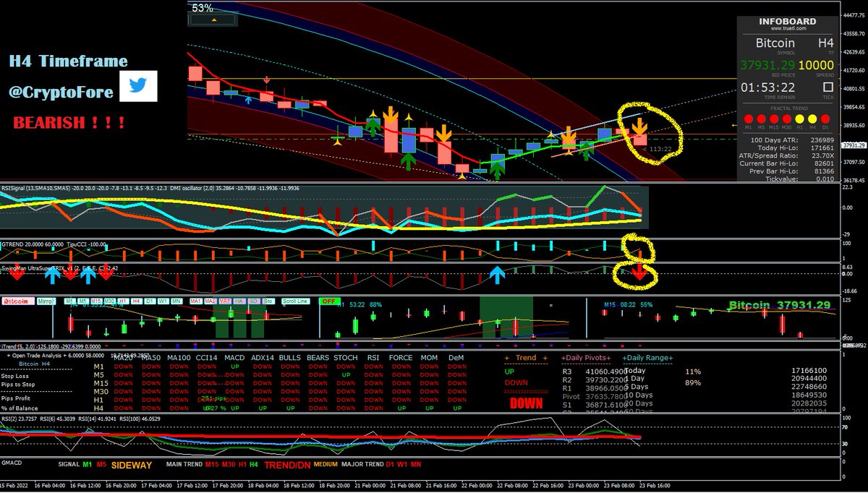Toggle the MA2 overlay button
868x493 pixels.
[210, 301]
